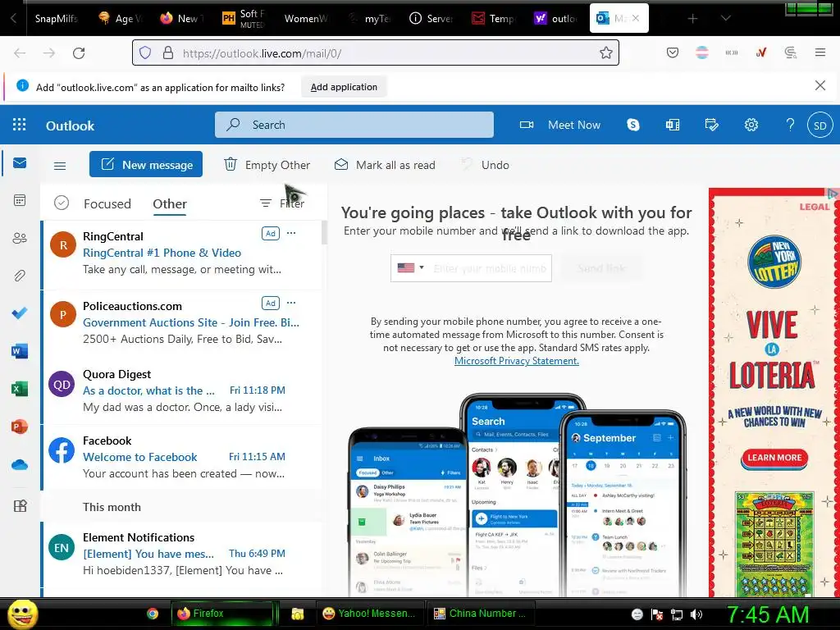Open the People contacts icon
Screen dimensions: 840x630
(20, 238)
